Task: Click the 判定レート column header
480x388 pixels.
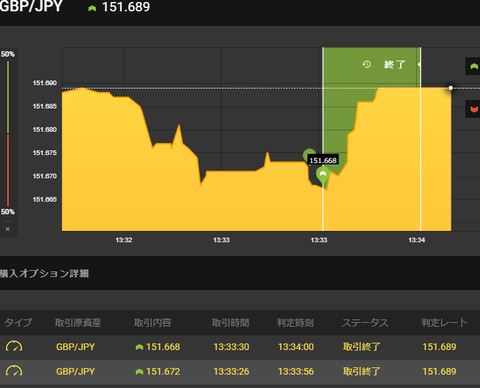Action: (x=444, y=323)
